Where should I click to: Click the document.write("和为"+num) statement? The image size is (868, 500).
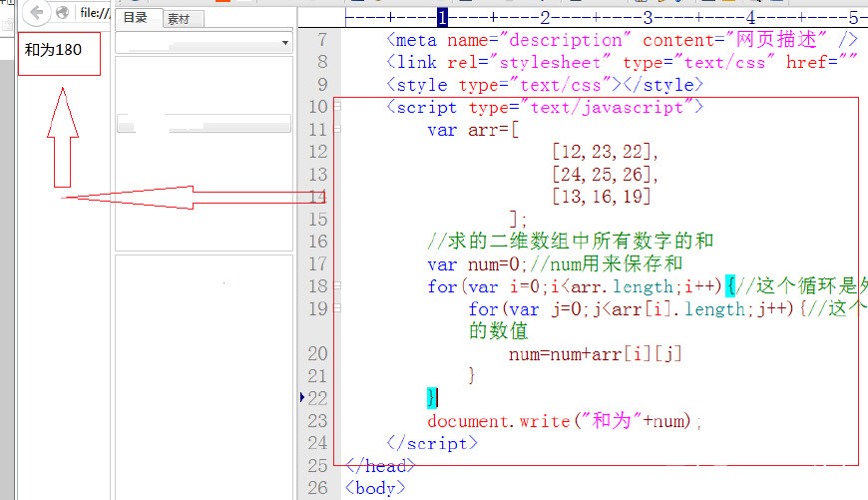pos(564,421)
